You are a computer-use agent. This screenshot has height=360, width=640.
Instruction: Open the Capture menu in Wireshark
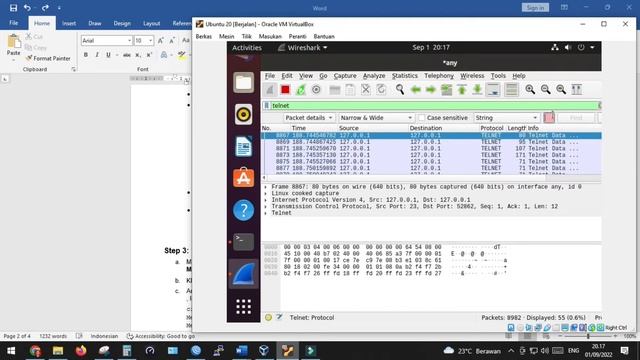(x=345, y=76)
